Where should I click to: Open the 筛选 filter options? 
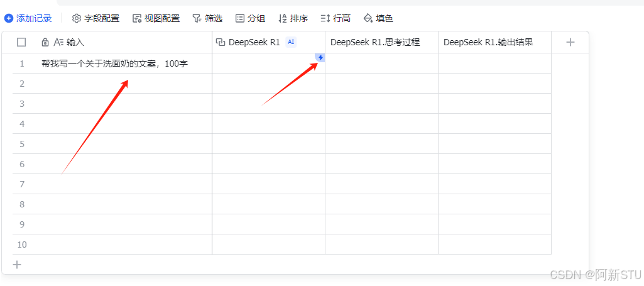(207, 18)
